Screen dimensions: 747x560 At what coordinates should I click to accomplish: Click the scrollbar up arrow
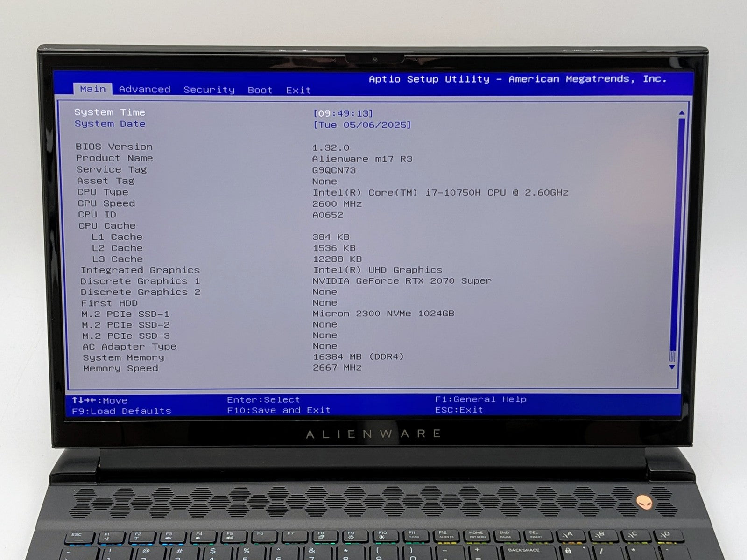tap(681, 113)
